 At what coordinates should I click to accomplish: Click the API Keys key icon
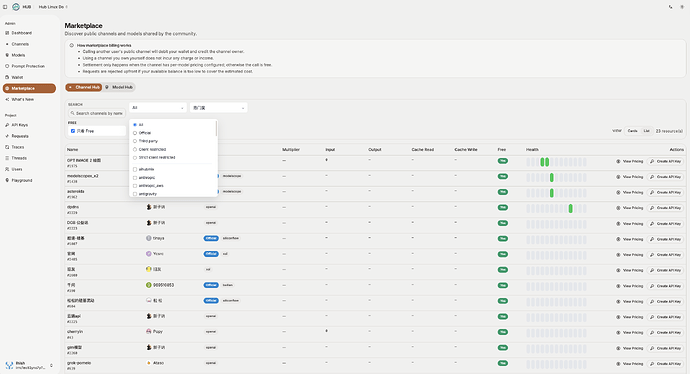click(7, 125)
